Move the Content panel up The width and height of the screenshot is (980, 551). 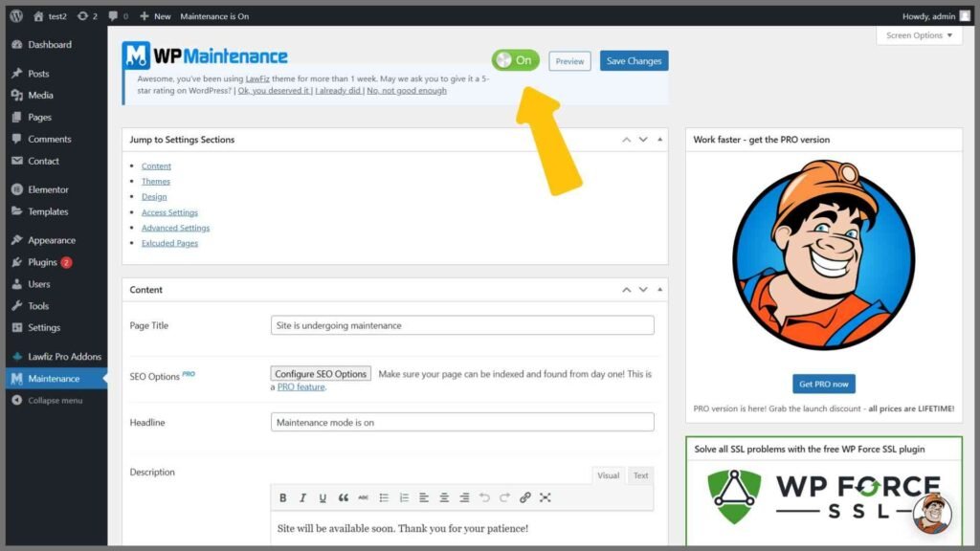[x=626, y=289]
